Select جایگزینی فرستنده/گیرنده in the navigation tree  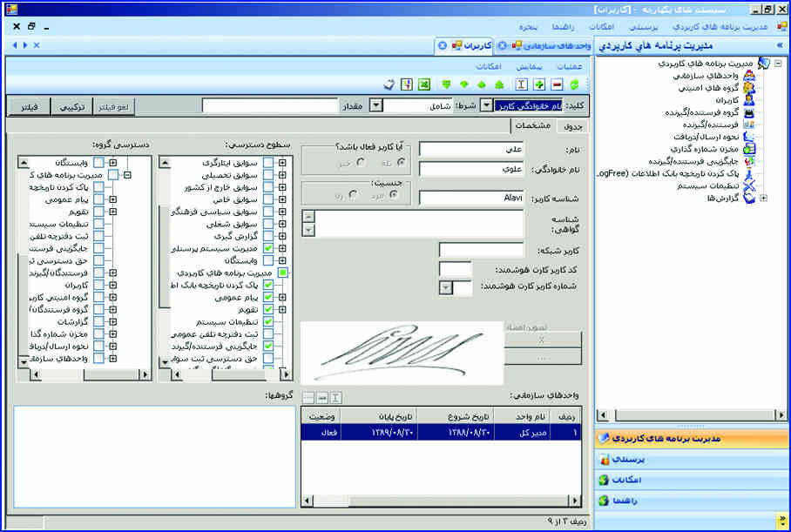pyautogui.click(x=693, y=161)
